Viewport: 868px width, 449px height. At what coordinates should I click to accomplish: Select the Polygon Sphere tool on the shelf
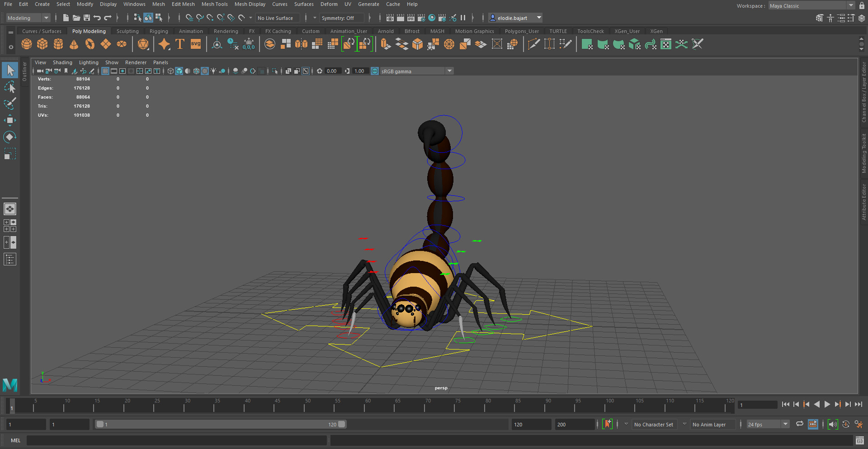click(x=26, y=44)
